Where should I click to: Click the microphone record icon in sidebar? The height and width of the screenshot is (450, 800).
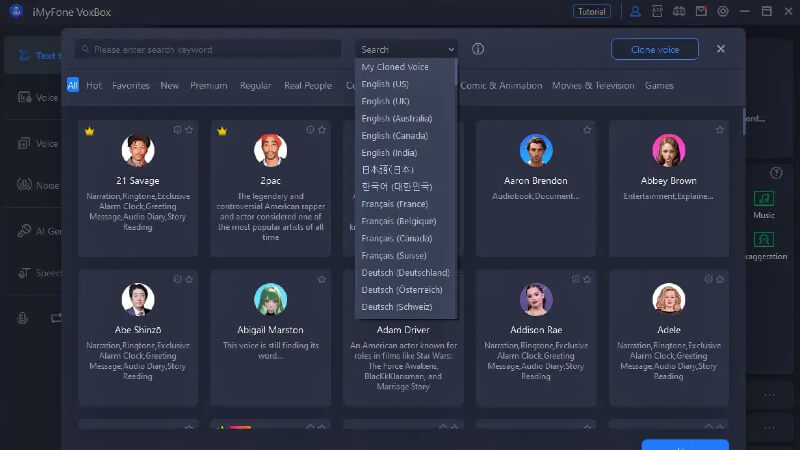point(22,318)
